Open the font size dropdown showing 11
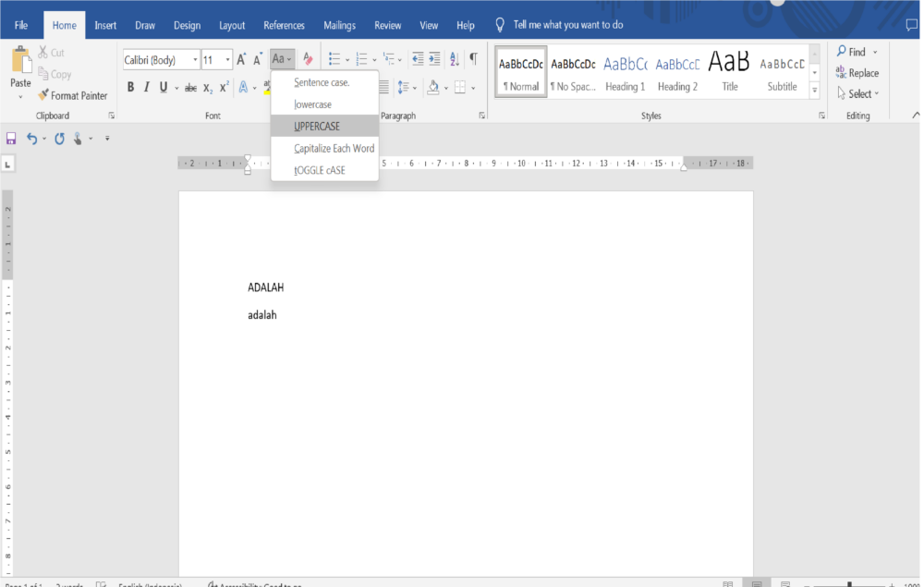This screenshot has width=924, height=587. (x=228, y=60)
